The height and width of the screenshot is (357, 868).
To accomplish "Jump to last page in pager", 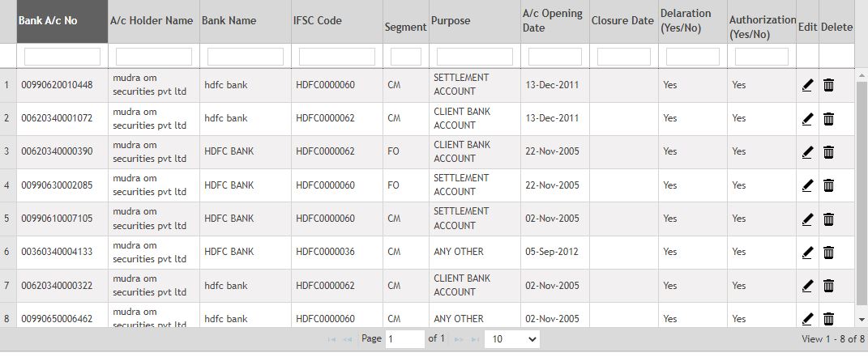I will 475,339.
